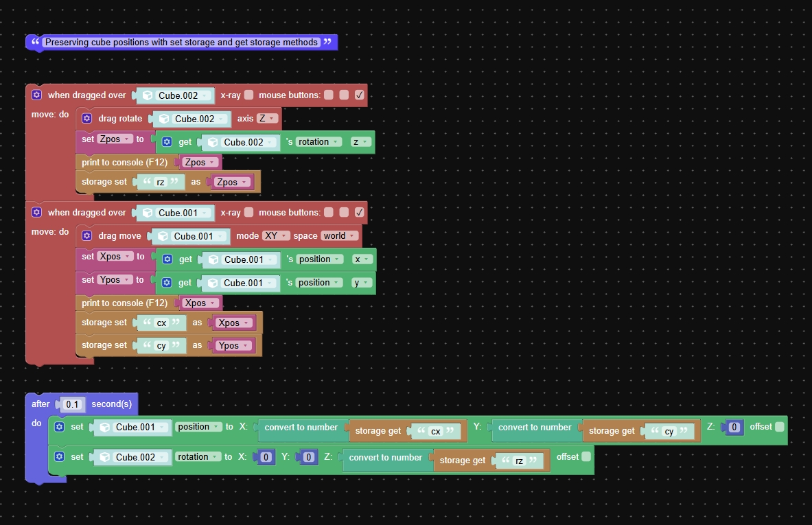The height and width of the screenshot is (525, 812).
Task: Open the mode XY dropdown
Action: click(275, 235)
